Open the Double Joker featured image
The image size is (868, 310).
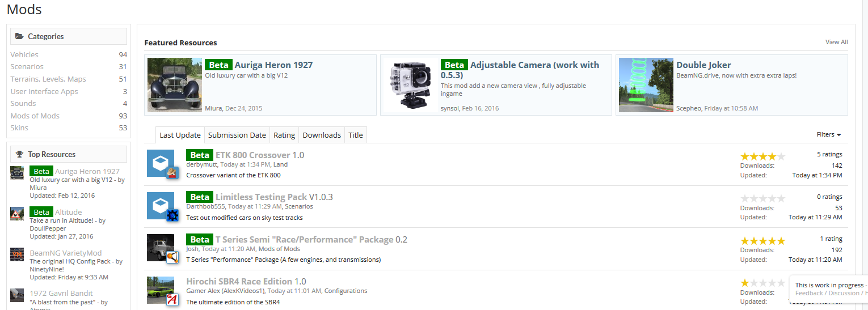tap(646, 85)
